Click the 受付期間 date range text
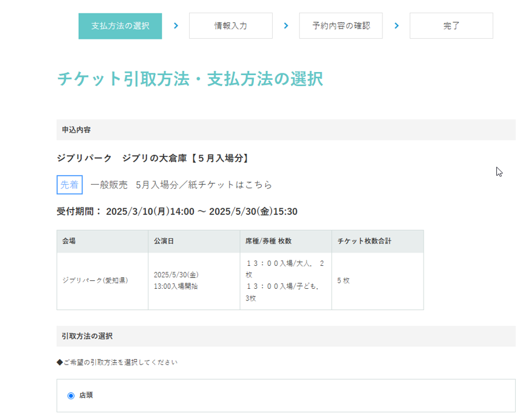 pos(177,211)
